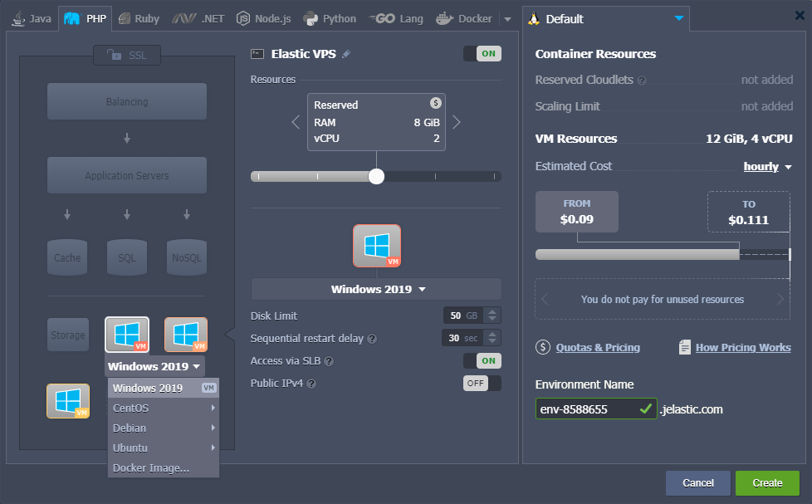Add a Cache node
The width and height of the screenshot is (812, 504).
click(x=67, y=257)
